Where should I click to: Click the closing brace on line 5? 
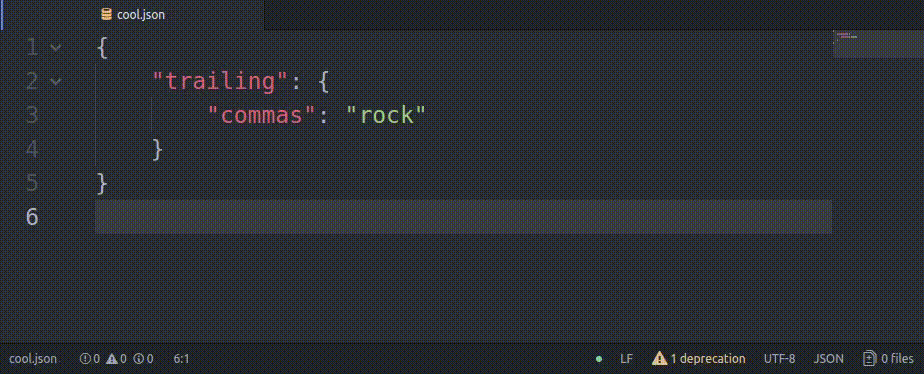point(102,183)
